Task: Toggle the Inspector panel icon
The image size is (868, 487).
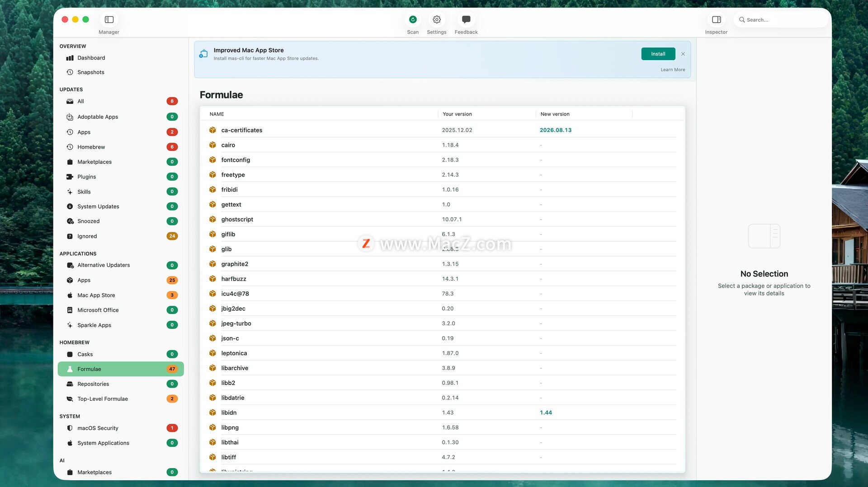Action: tap(716, 19)
